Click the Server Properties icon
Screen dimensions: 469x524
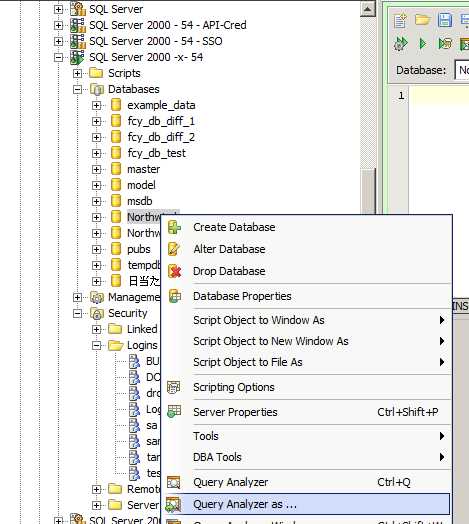(174, 412)
